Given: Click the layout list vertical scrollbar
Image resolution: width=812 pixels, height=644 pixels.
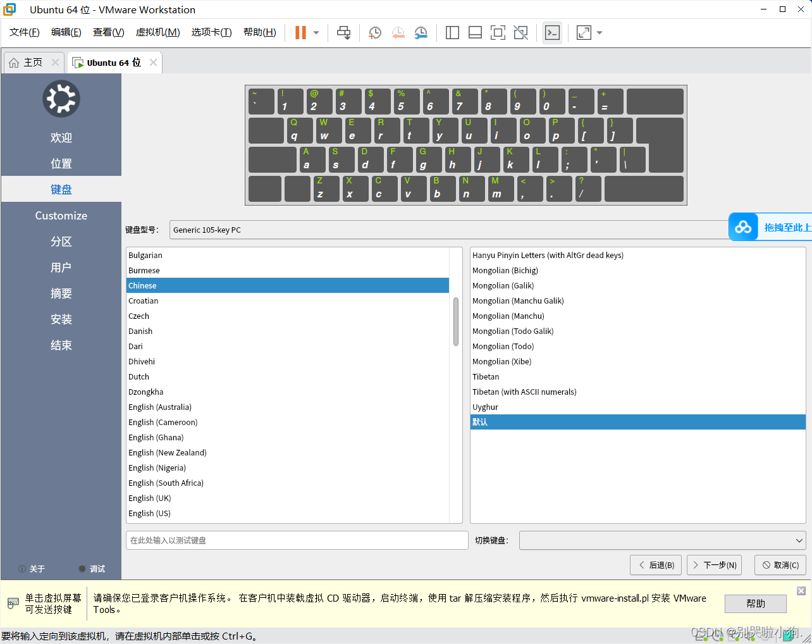Looking at the screenshot, I should click(x=456, y=321).
